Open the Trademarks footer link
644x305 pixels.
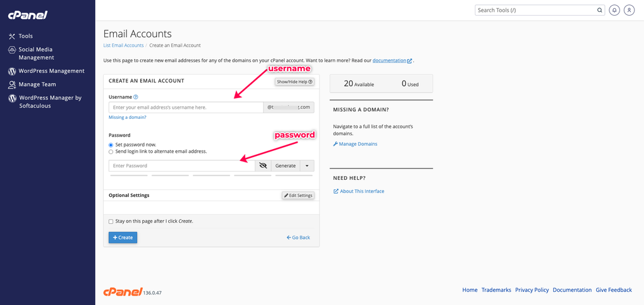tap(496, 290)
